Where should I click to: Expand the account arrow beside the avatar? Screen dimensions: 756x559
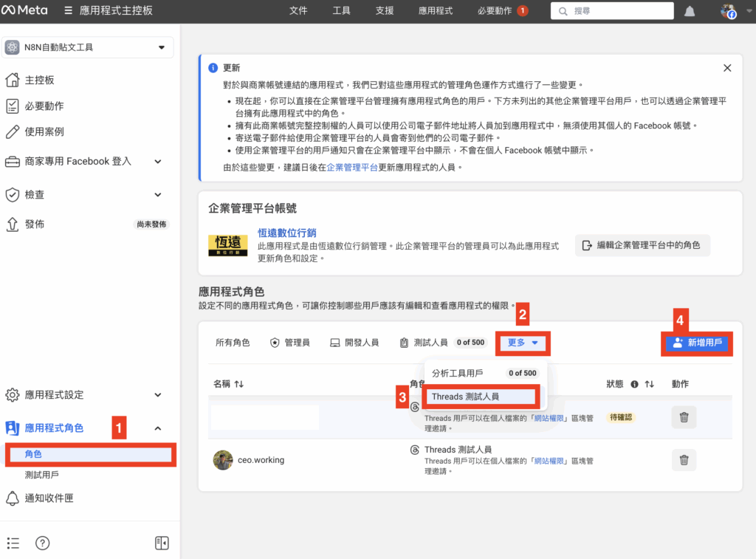[x=749, y=10]
